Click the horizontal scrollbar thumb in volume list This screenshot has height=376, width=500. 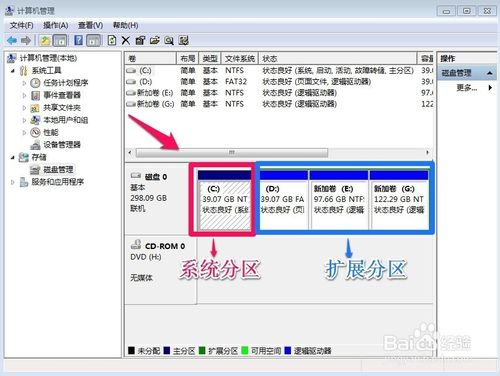pos(232,153)
